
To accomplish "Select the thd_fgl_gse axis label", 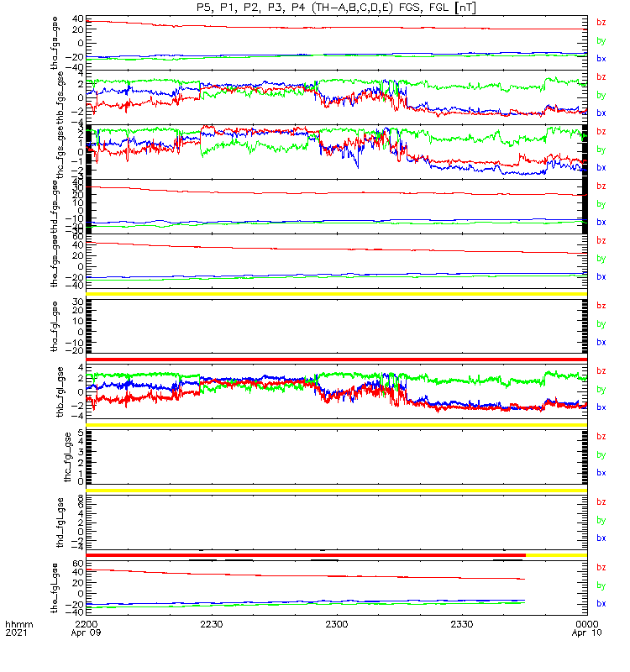I will (60, 522).
